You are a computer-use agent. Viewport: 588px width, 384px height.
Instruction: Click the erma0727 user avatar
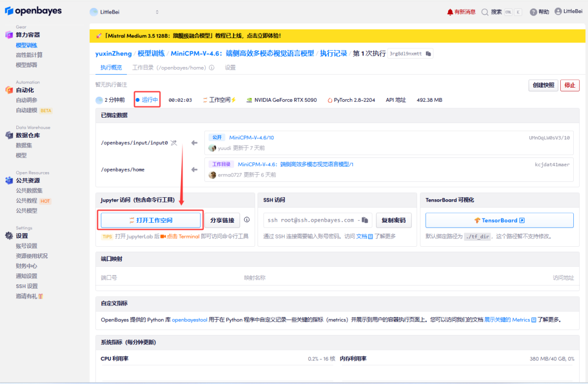pos(212,175)
